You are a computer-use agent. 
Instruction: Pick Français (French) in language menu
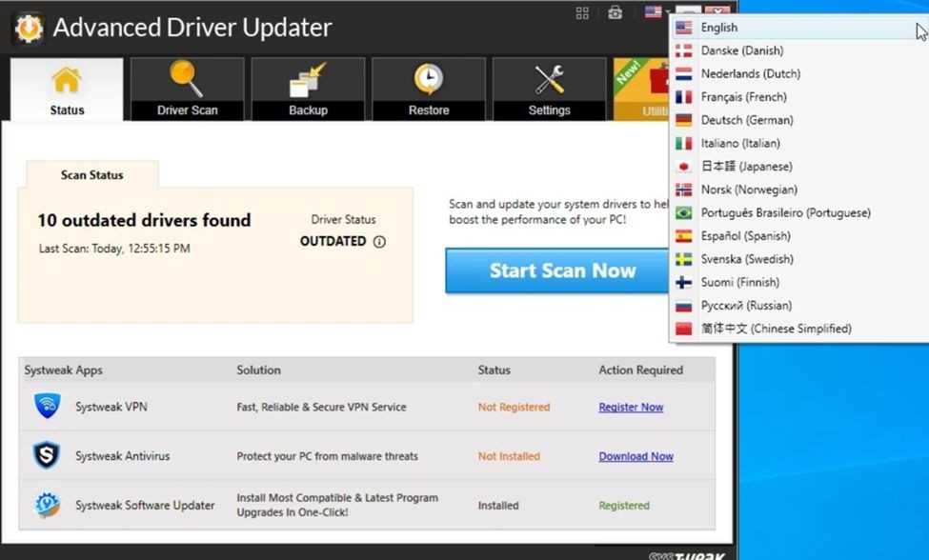coord(743,97)
